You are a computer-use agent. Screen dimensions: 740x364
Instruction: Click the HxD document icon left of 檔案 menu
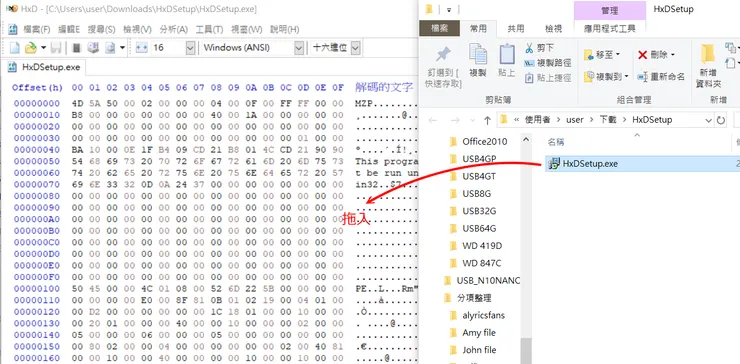pyautogui.click(x=13, y=29)
